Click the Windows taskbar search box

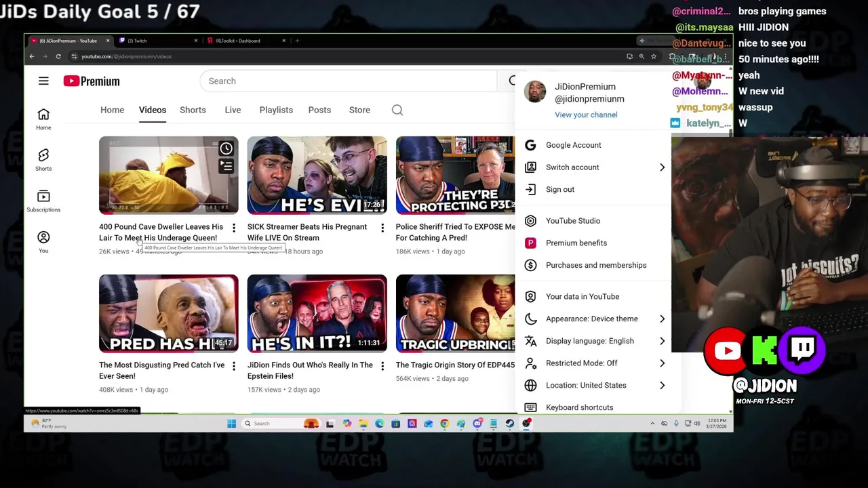pyautogui.click(x=281, y=424)
